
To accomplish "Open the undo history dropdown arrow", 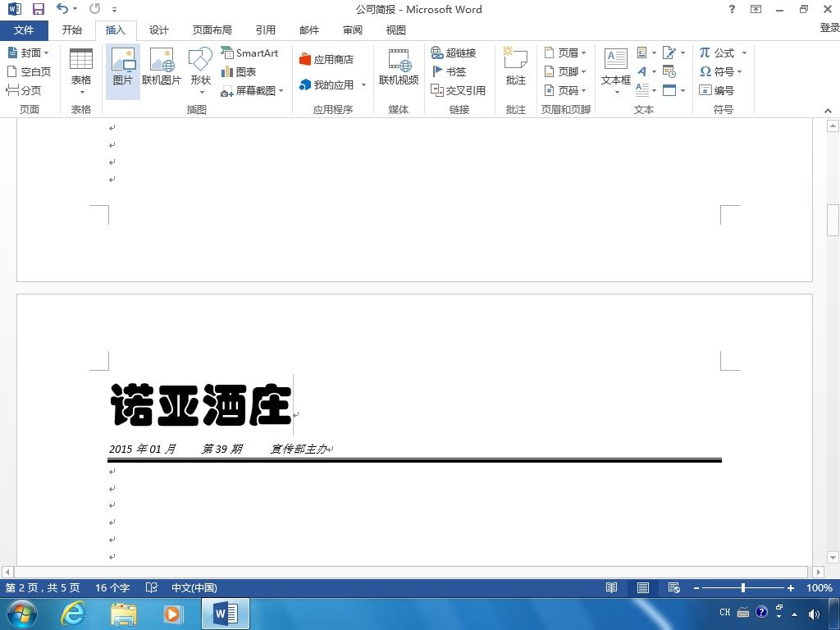I will (75, 8).
